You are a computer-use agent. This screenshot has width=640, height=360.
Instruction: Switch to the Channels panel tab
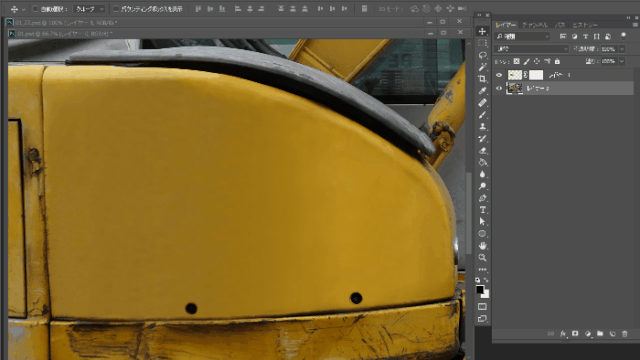click(535, 25)
